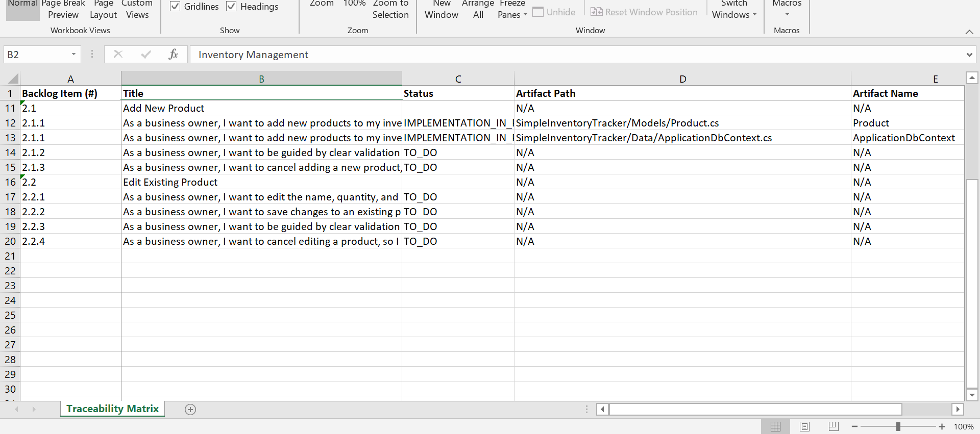
Task: Select Normal view icon in status bar
Action: click(775, 426)
